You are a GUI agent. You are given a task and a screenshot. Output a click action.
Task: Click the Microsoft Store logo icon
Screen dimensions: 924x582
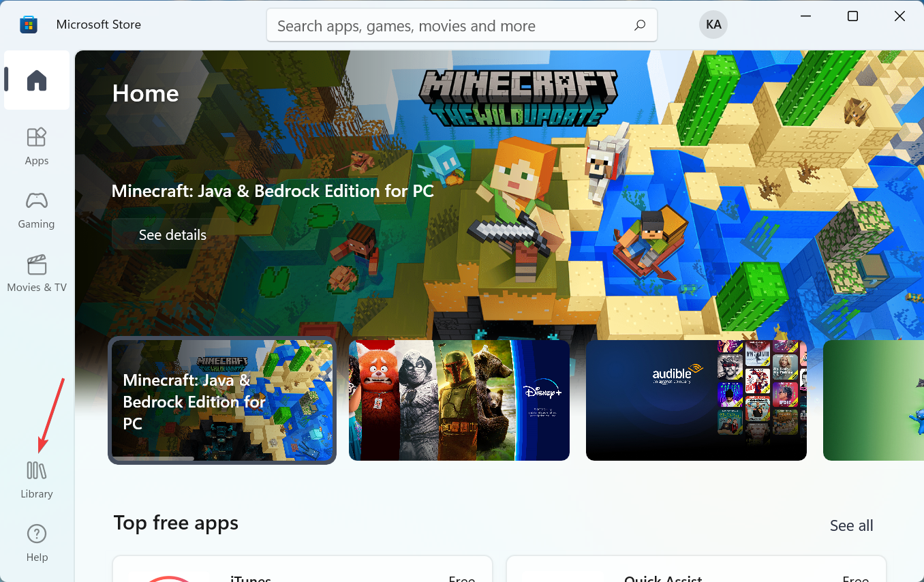(x=28, y=25)
